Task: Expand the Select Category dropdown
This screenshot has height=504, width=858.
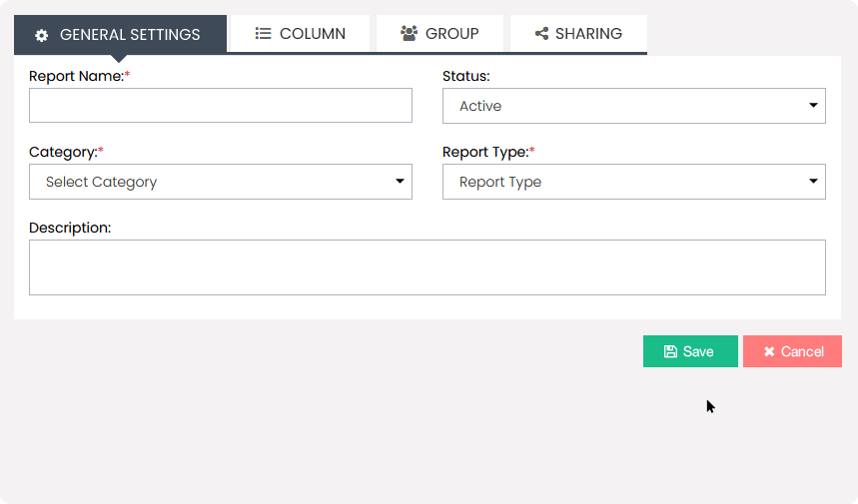Action: click(221, 182)
